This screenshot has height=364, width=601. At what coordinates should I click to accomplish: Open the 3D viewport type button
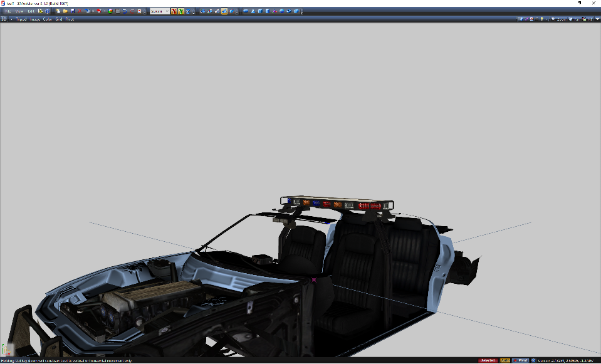(4, 19)
